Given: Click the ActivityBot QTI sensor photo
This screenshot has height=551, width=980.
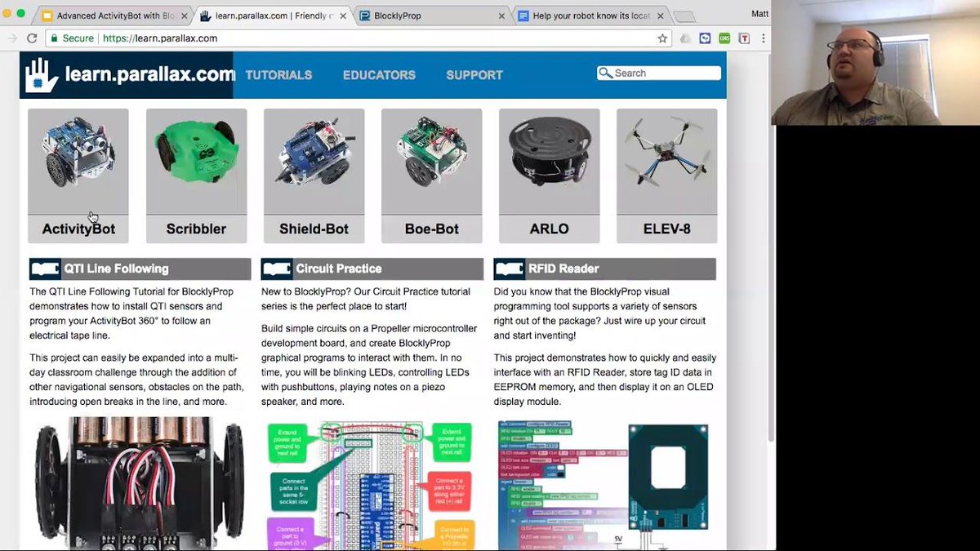Looking at the screenshot, I should tap(140, 483).
